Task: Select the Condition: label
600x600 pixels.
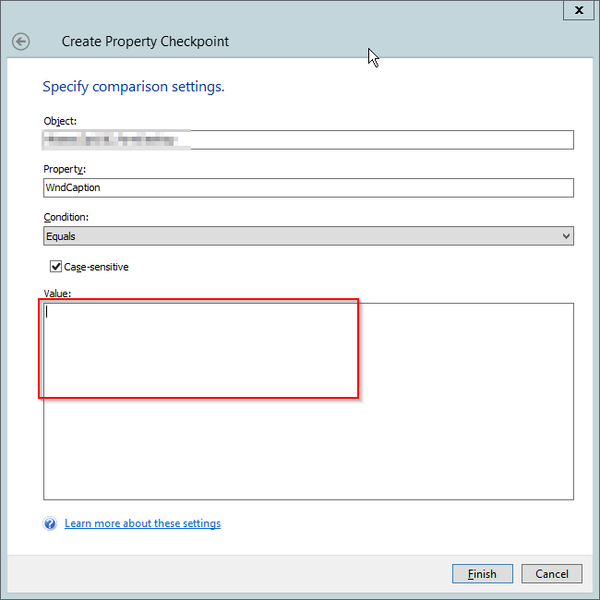Action: coord(66,217)
